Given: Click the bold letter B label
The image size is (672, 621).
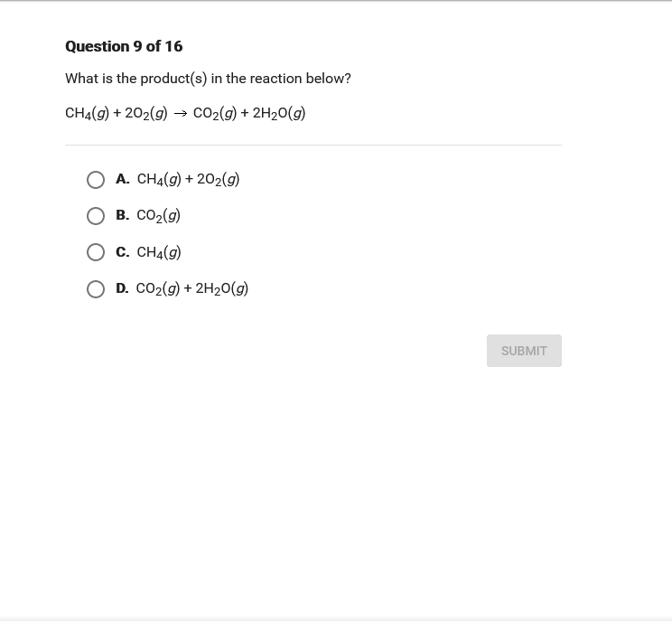Looking at the screenshot, I should [122, 215].
